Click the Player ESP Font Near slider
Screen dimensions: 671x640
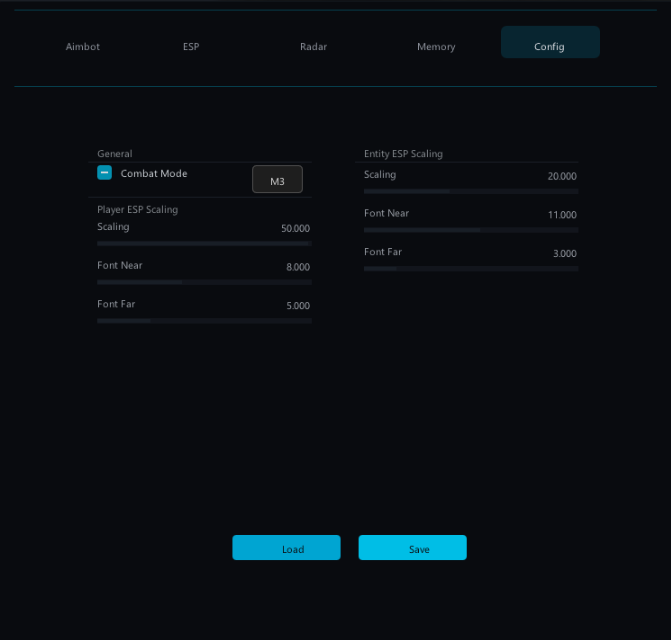click(x=204, y=282)
